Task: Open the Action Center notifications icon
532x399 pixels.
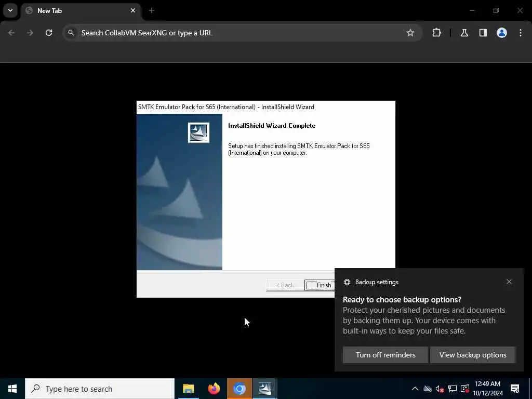Action: click(515, 389)
